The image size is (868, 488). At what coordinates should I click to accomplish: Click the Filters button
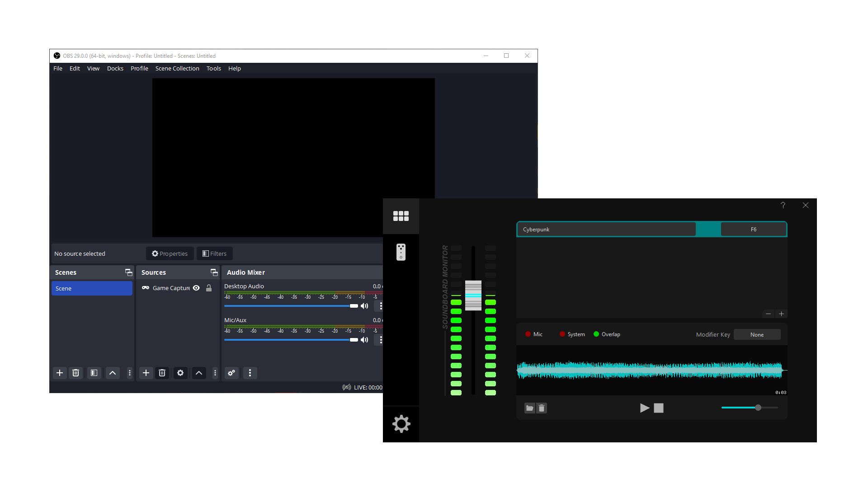tap(214, 253)
